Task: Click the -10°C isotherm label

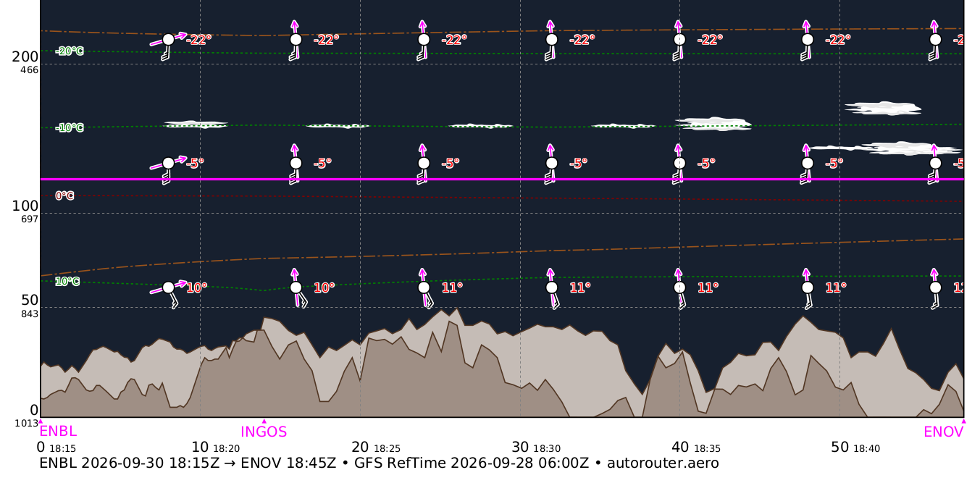Action: pos(70,128)
